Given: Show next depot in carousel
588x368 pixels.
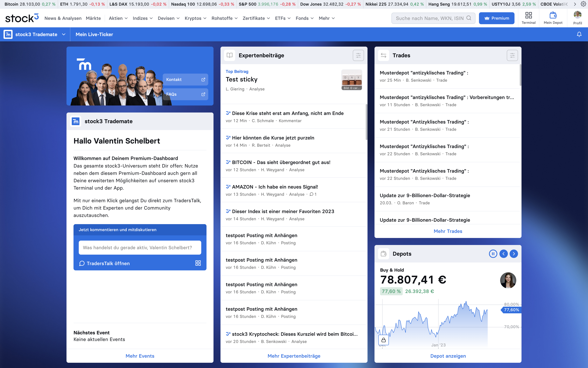Looking at the screenshot, I should tap(514, 254).
